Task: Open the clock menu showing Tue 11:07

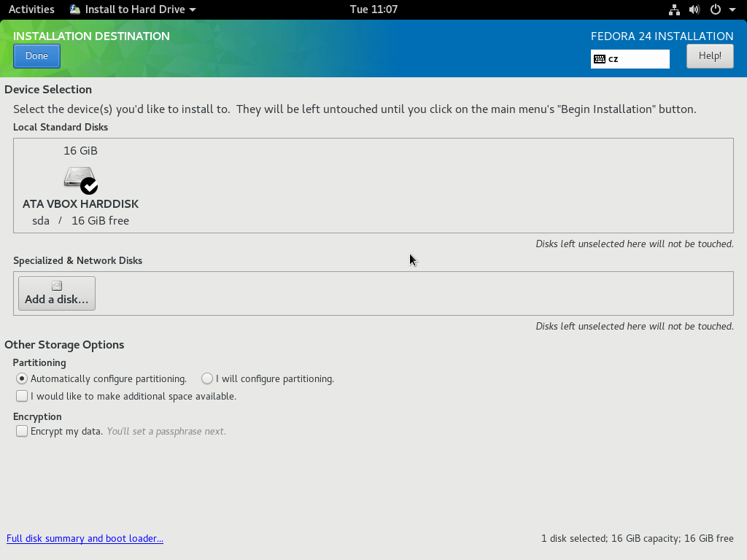Action: pos(373,9)
